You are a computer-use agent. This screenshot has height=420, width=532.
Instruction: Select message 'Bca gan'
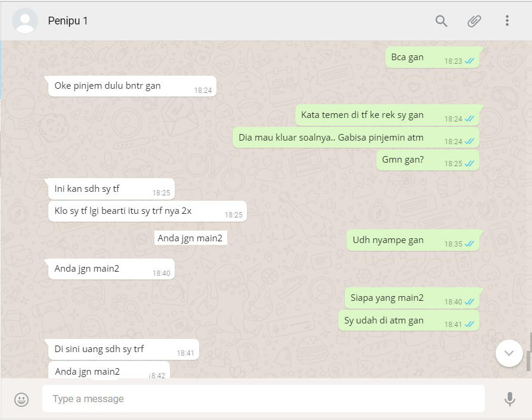coord(432,57)
